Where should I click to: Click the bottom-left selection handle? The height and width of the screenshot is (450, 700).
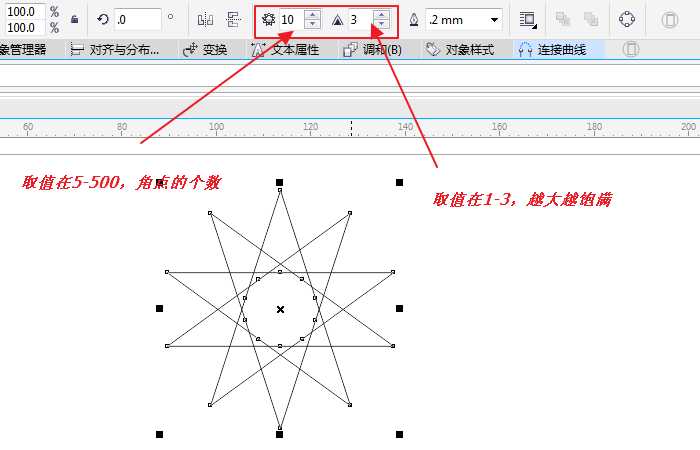point(159,434)
